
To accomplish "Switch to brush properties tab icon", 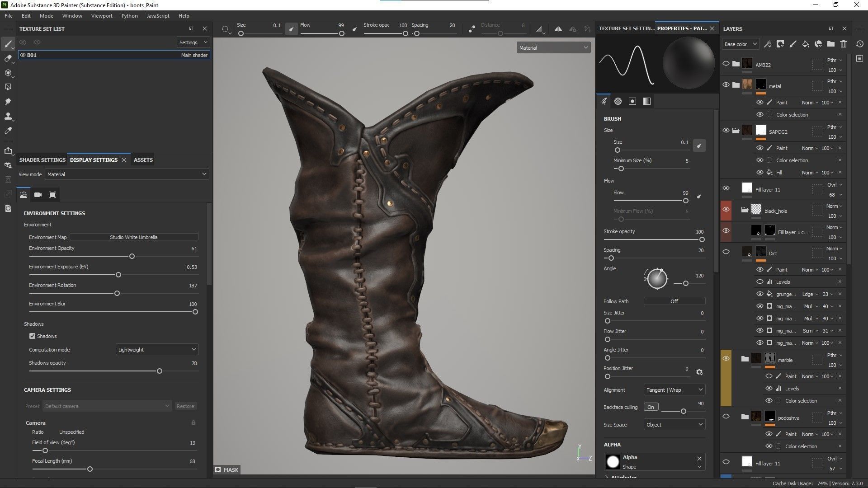I will (x=604, y=101).
